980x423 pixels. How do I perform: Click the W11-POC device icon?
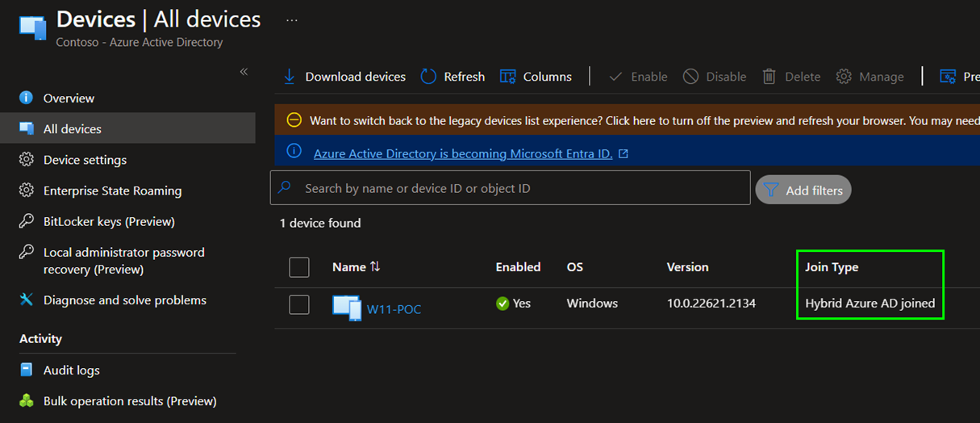click(x=346, y=308)
